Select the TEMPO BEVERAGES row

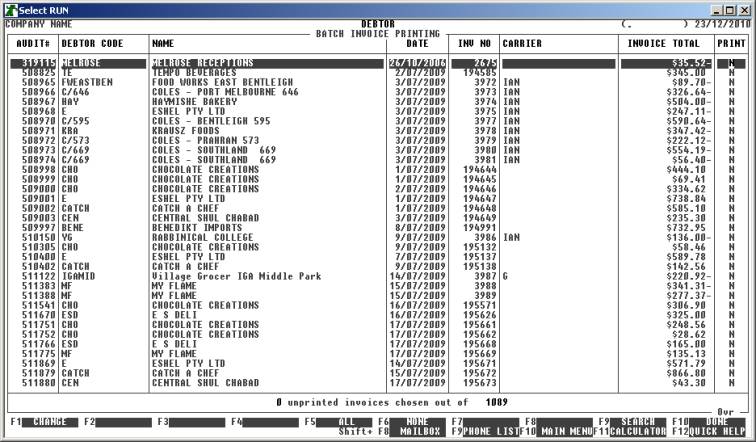point(378,73)
